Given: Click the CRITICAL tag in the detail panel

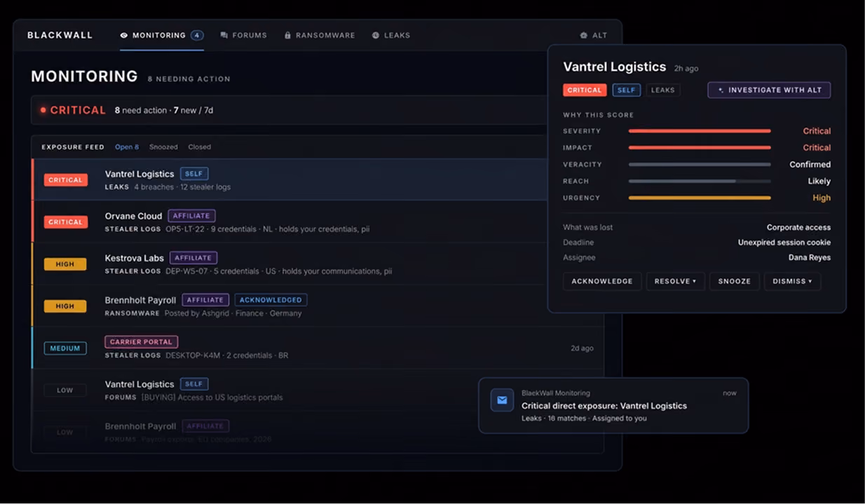Looking at the screenshot, I should 585,90.
